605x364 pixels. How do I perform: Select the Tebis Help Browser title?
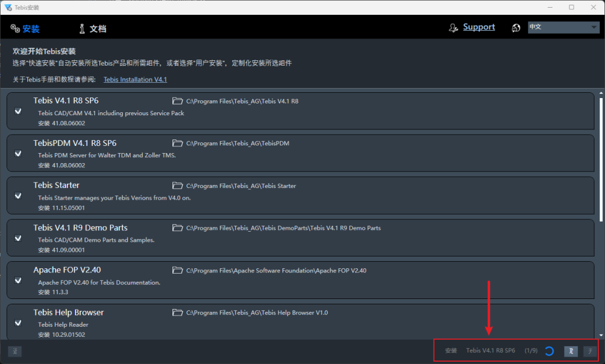[x=69, y=312]
